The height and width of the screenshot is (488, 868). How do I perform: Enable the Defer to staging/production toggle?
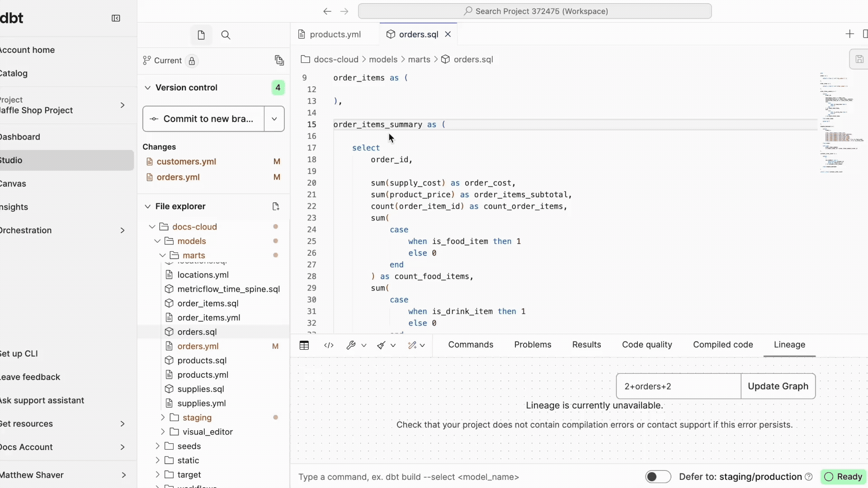[658, 477]
